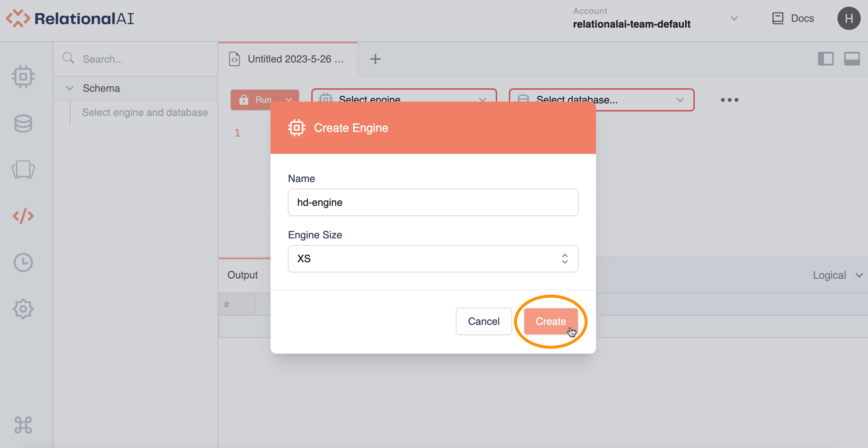The width and height of the screenshot is (868, 448).
Task: Open the Transactions history clock icon
Action: [x=23, y=262]
